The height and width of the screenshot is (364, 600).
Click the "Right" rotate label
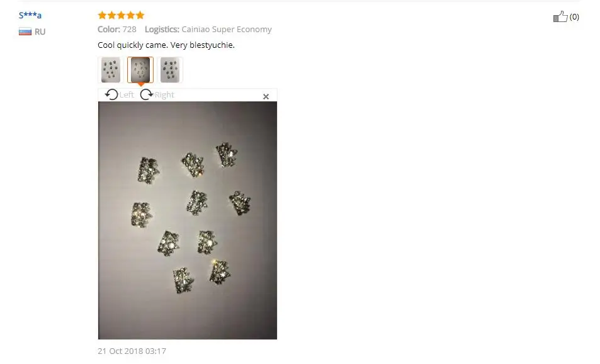click(164, 95)
